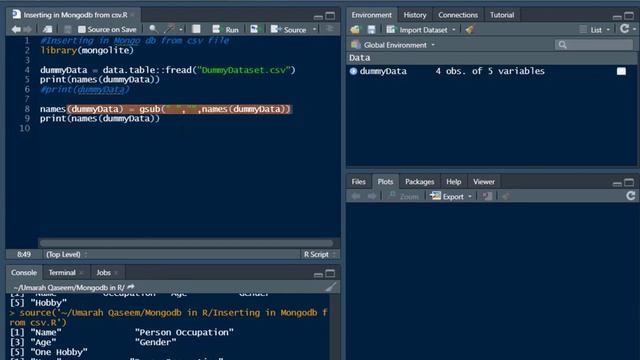Open Find/Replace magnifier in editor
This screenshot has height=360, width=640.
click(153, 29)
